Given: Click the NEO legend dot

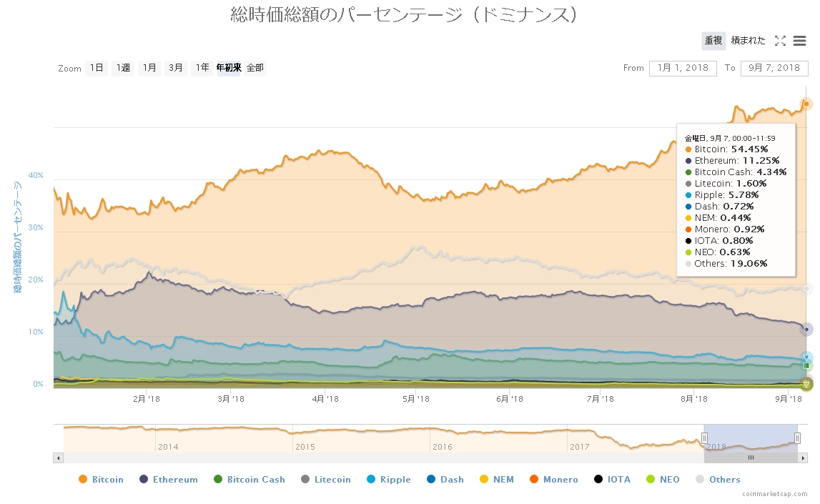Looking at the screenshot, I should click(x=650, y=480).
